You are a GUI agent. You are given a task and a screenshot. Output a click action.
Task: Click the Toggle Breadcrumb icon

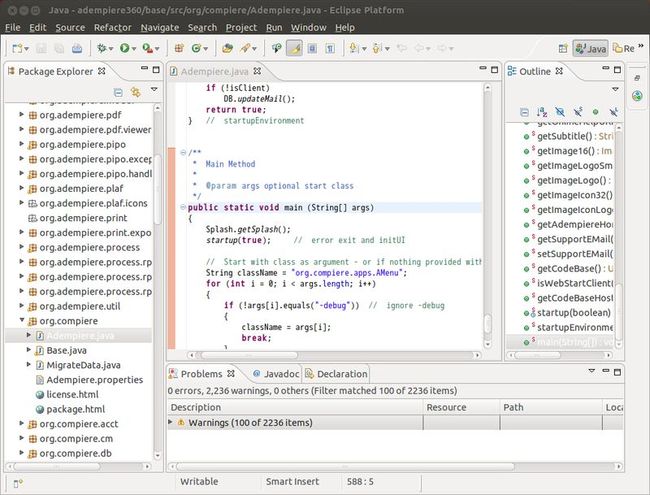point(276,49)
